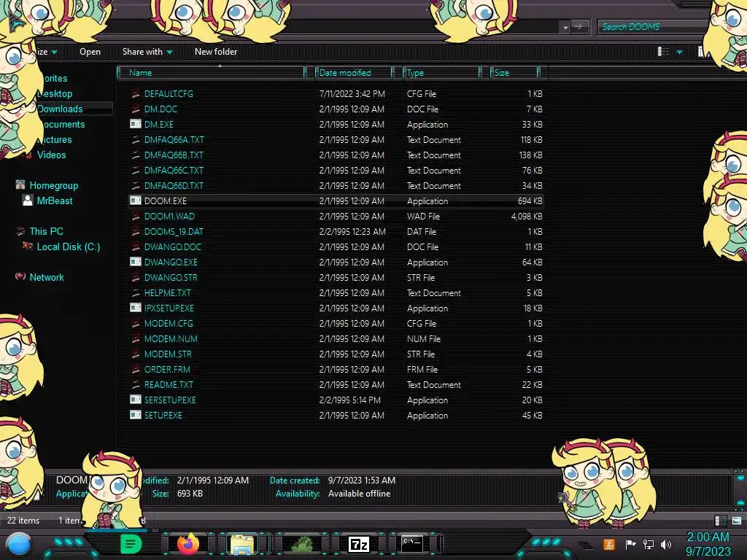747x560 pixels.
Task: Select the SERSETUP.EXE file icon
Action: click(x=135, y=400)
